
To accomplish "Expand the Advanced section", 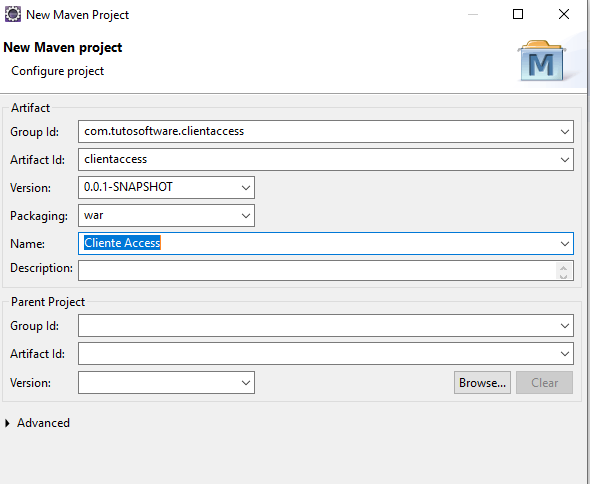I will (x=8, y=423).
